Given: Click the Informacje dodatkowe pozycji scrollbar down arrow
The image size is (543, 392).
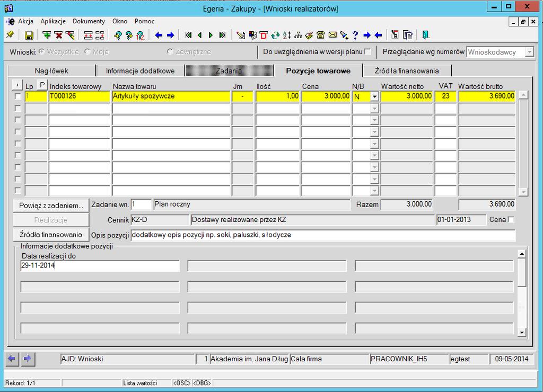Looking at the screenshot, I should coord(522,333).
